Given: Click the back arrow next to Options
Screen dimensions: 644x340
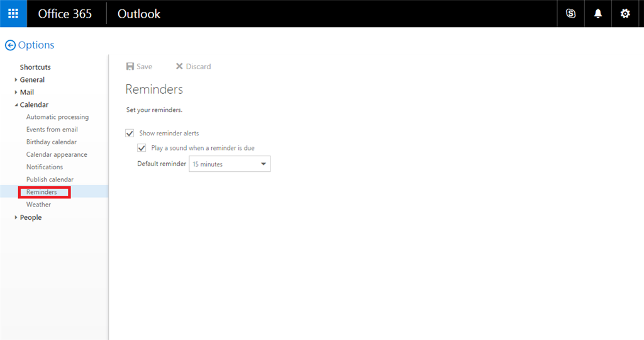Looking at the screenshot, I should point(10,45).
